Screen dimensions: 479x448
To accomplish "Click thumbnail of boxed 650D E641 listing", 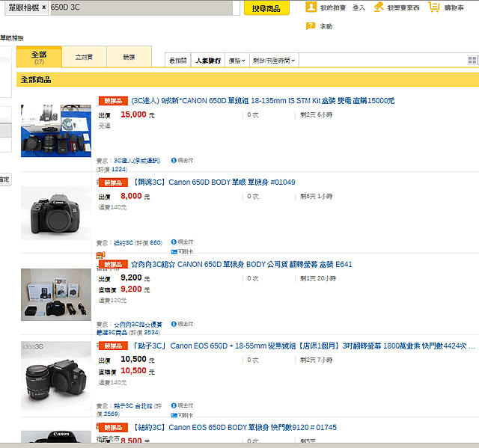I will pos(56,295).
